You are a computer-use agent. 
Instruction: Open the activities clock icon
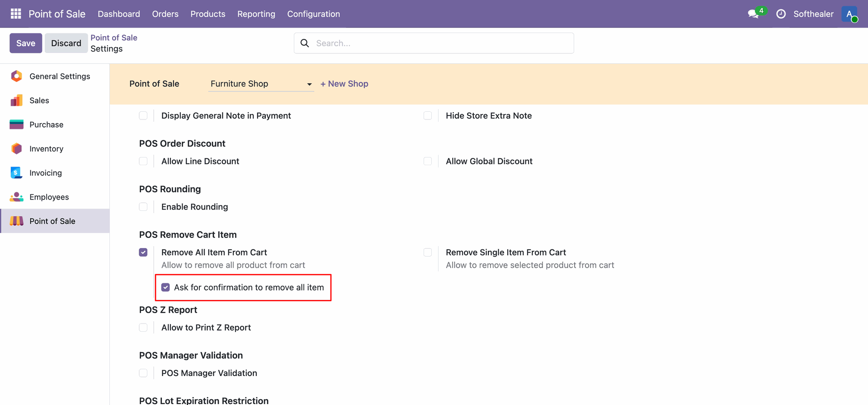click(781, 14)
